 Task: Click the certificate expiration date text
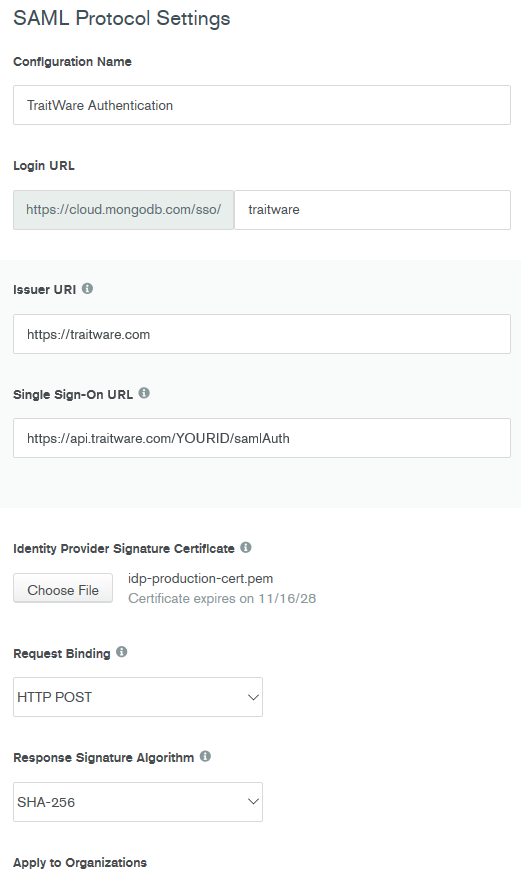[222, 599]
